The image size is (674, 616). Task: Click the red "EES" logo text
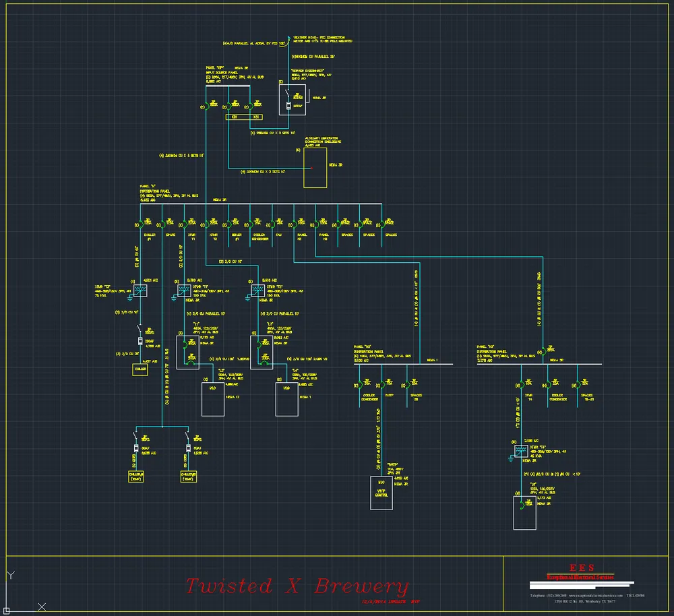point(582,568)
